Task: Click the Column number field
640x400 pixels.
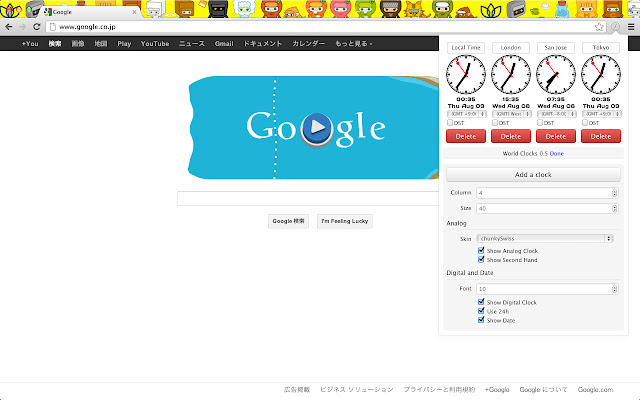Action: coord(547,193)
